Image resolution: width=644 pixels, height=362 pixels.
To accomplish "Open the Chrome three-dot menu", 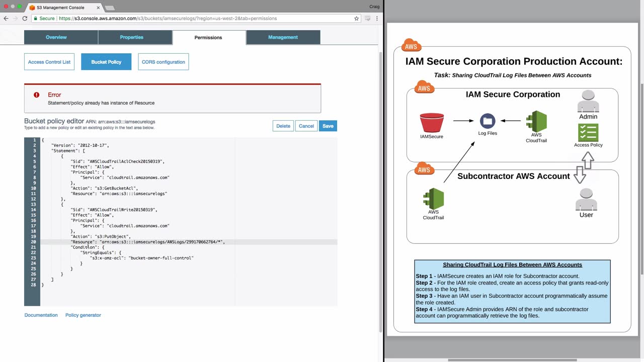I will click(377, 19).
